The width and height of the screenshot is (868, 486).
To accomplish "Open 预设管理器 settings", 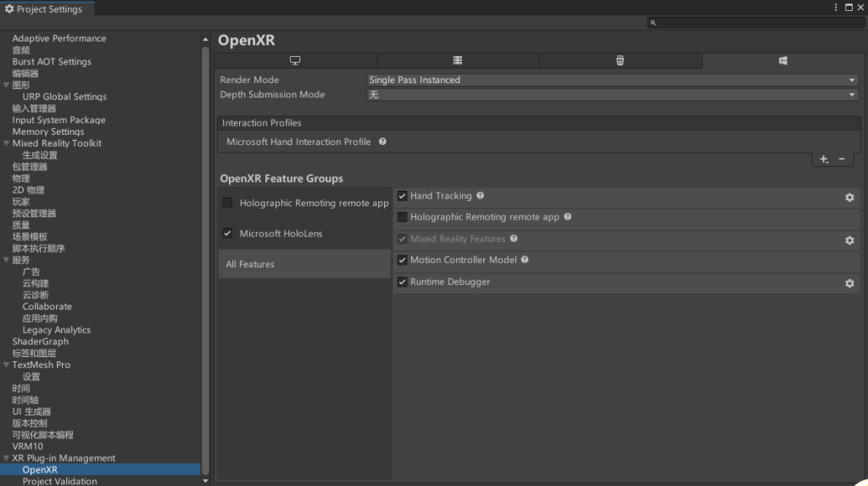I will (x=34, y=214).
